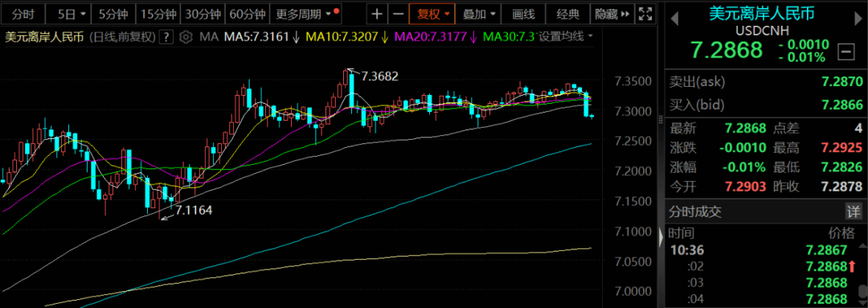Go to next instrument with right arrow
The height and width of the screenshot is (308, 868).
[858, 19]
